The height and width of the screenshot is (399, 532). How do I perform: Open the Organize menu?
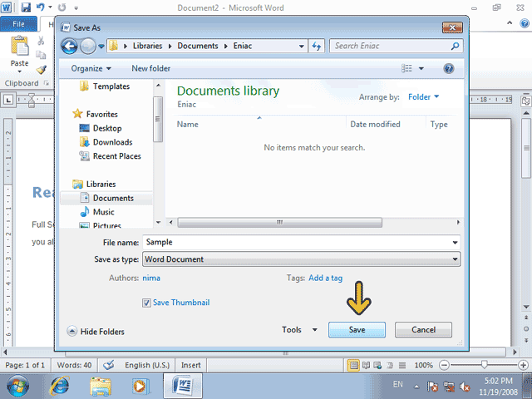pyautogui.click(x=91, y=68)
